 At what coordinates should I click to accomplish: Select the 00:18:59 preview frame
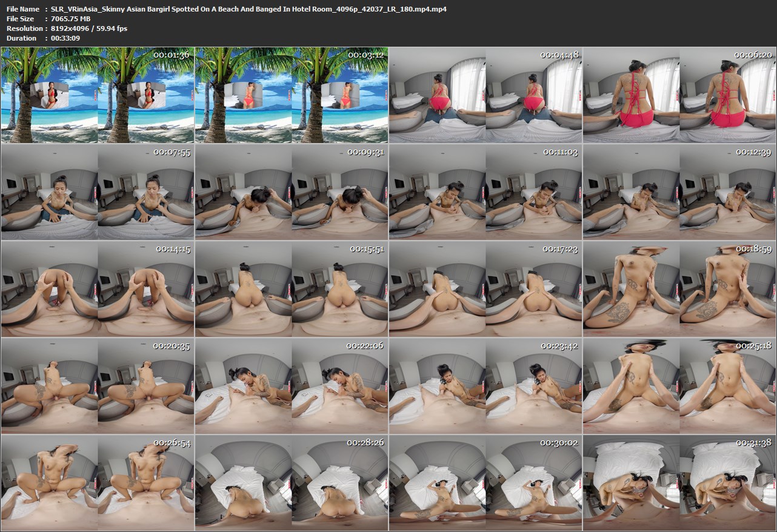coord(679,289)
